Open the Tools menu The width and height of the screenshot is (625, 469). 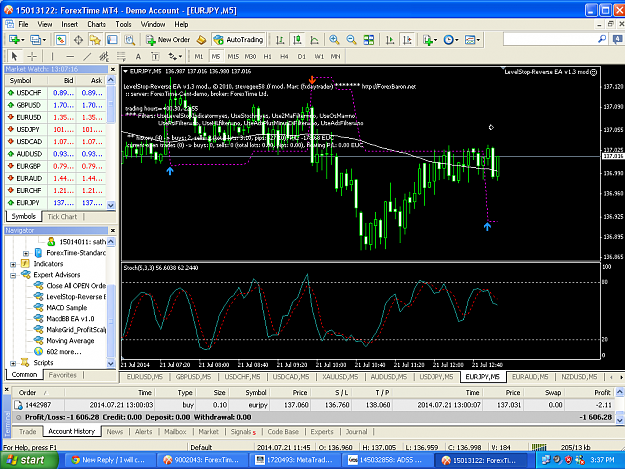click(123, 24)
